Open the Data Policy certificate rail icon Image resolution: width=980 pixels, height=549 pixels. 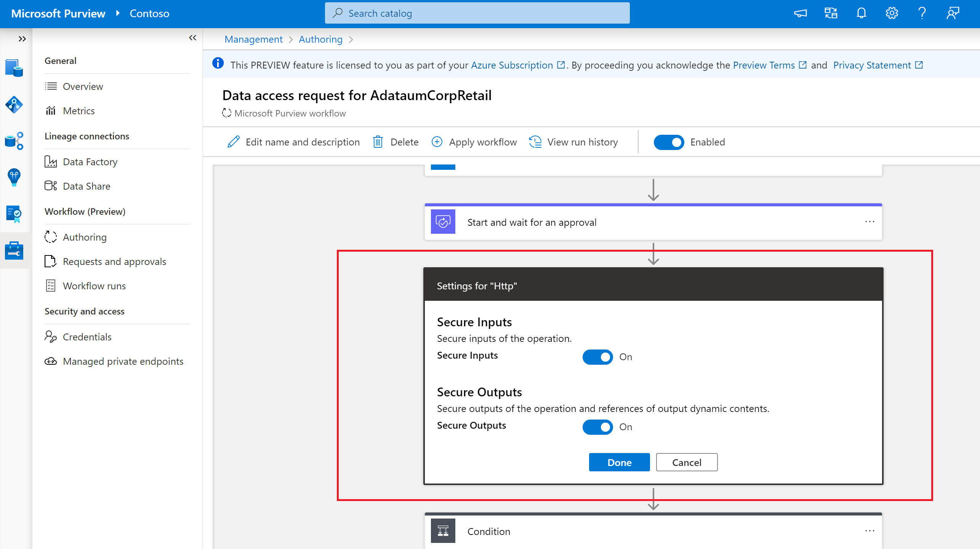pos(14,214)
